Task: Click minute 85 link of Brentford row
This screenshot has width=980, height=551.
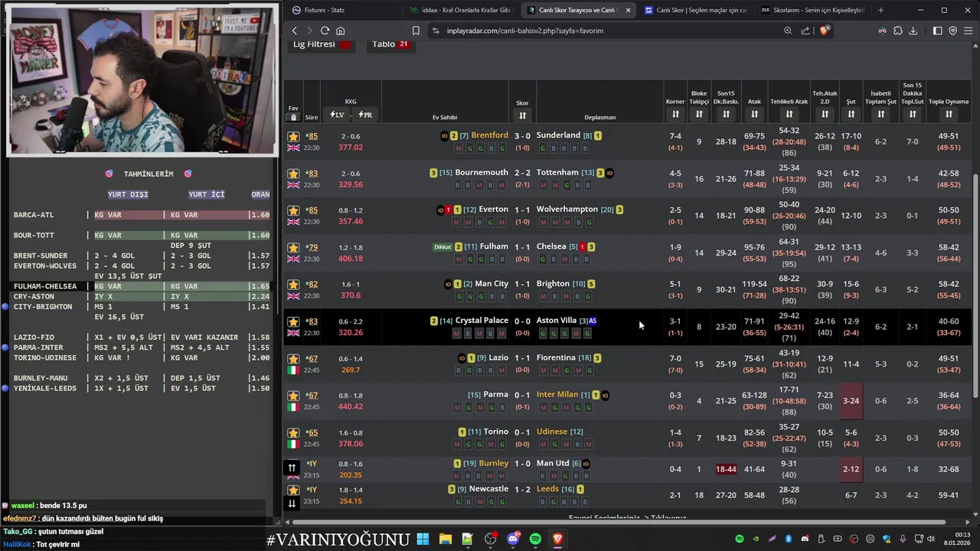Action: tap(312, 136)
